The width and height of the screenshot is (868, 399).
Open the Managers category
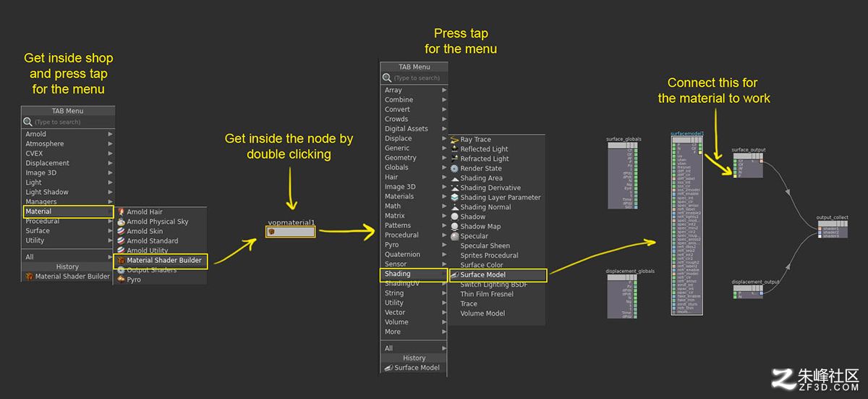68,202
